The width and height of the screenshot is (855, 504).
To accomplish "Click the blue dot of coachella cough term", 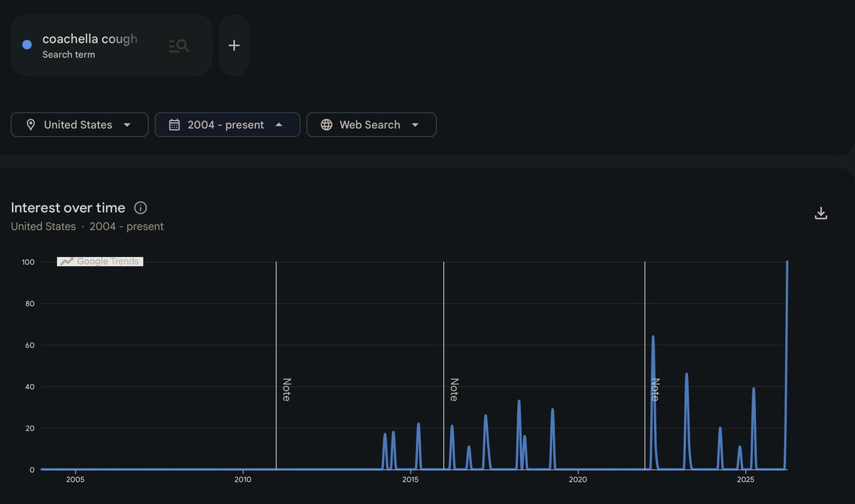I will pos(27,45).
